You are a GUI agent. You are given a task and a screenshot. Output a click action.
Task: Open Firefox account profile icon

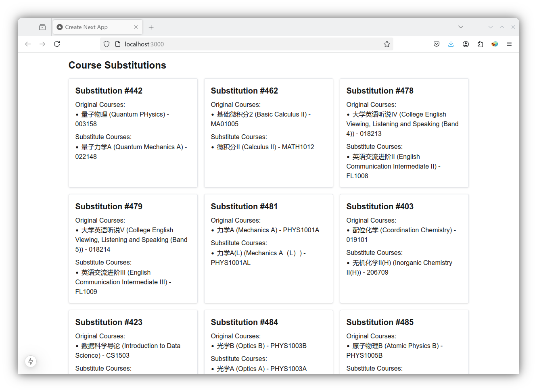click(466, 44)
